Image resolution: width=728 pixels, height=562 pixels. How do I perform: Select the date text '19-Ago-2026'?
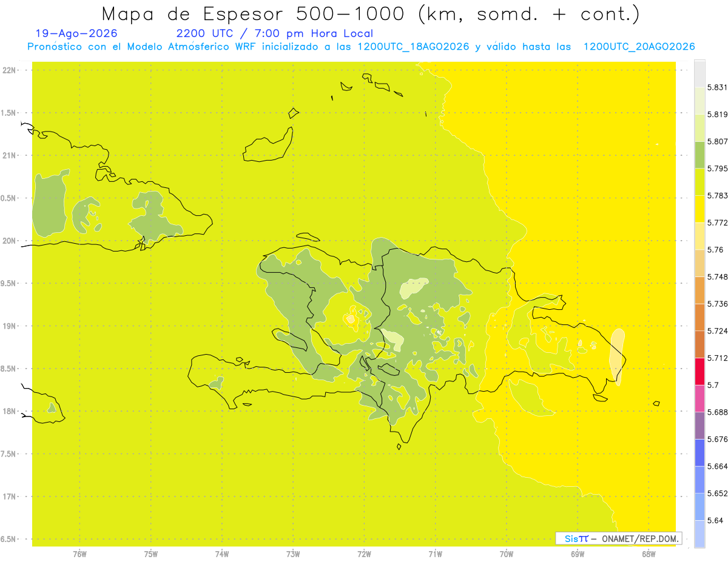(x=76, y=33)
